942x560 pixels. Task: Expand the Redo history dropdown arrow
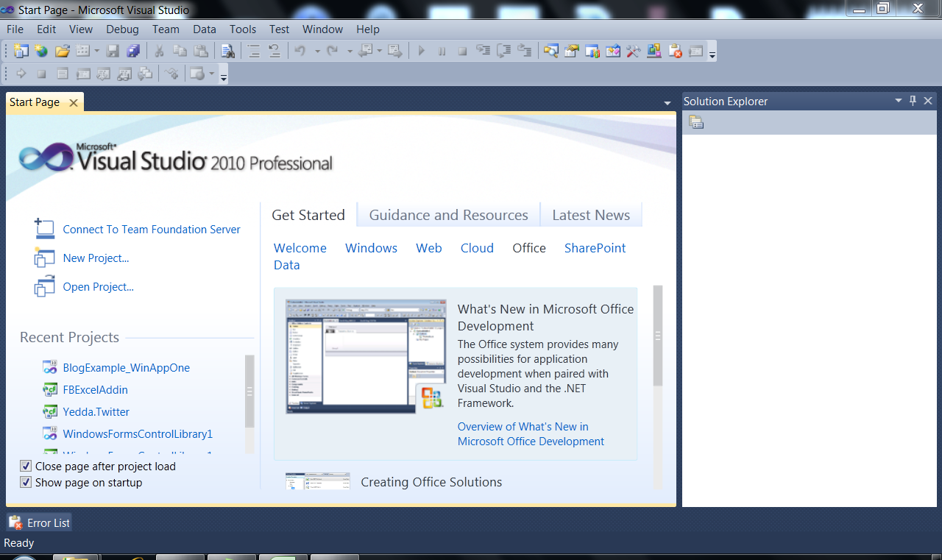[x=350, y=51]
